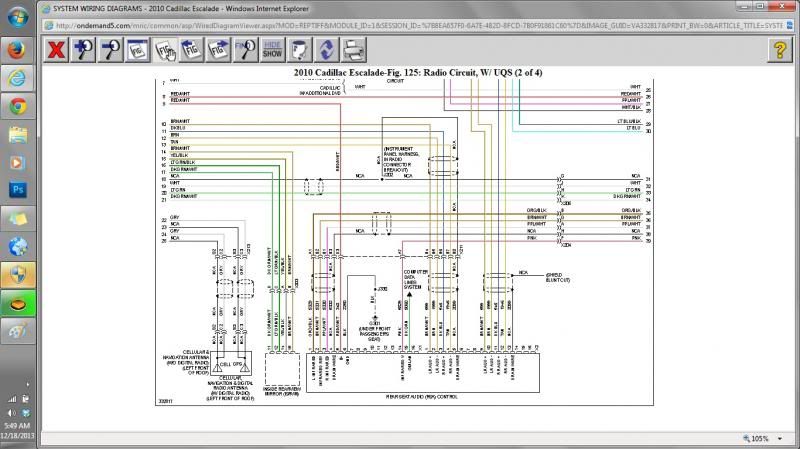Open the green orange-button taskbar app
This screenshot has height=449, width=800.
[x=17, y=304]
